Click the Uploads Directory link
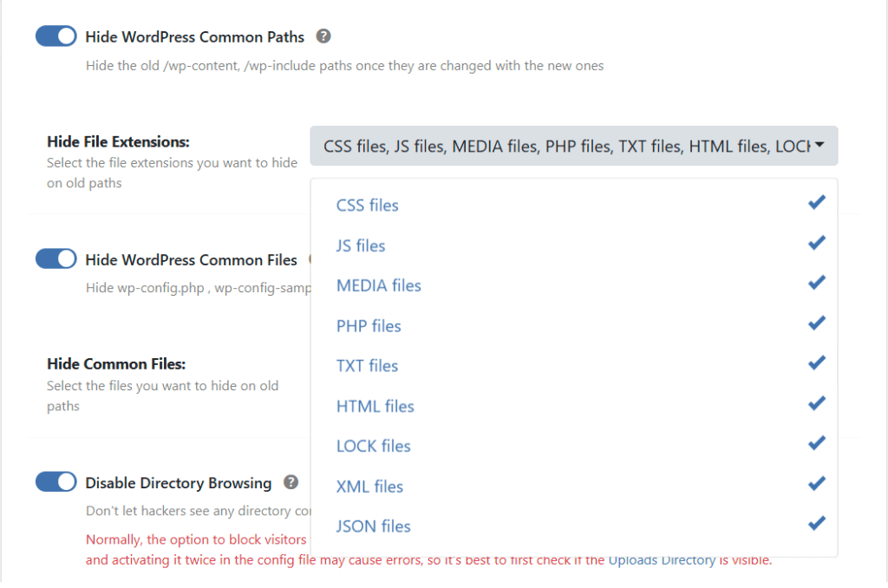The height and width of the screenshot is (588, 888). (x=662, y=559)
